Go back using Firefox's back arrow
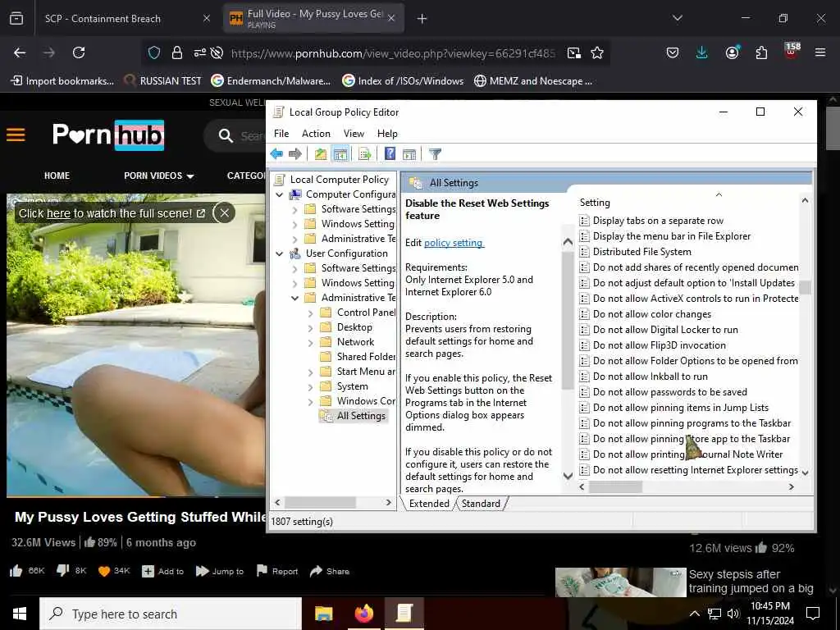 coord(20,52)
